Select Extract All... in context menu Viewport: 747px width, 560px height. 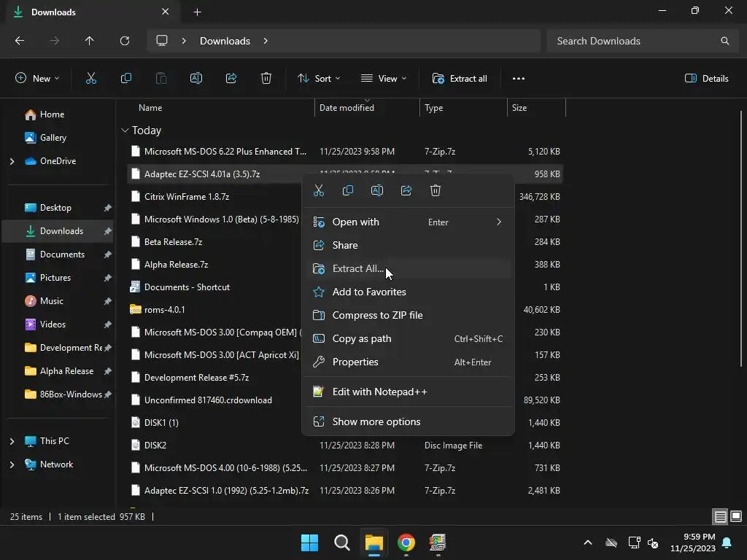point(409,268)
